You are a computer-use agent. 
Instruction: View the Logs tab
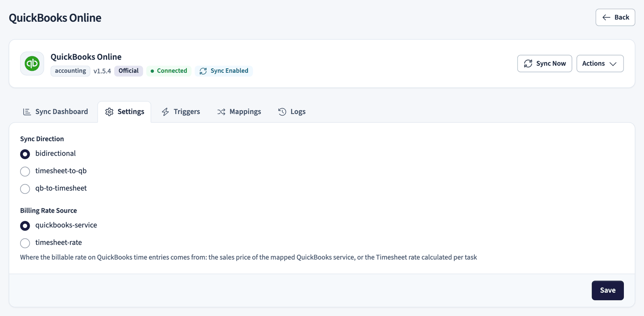[x=292, y=112]
